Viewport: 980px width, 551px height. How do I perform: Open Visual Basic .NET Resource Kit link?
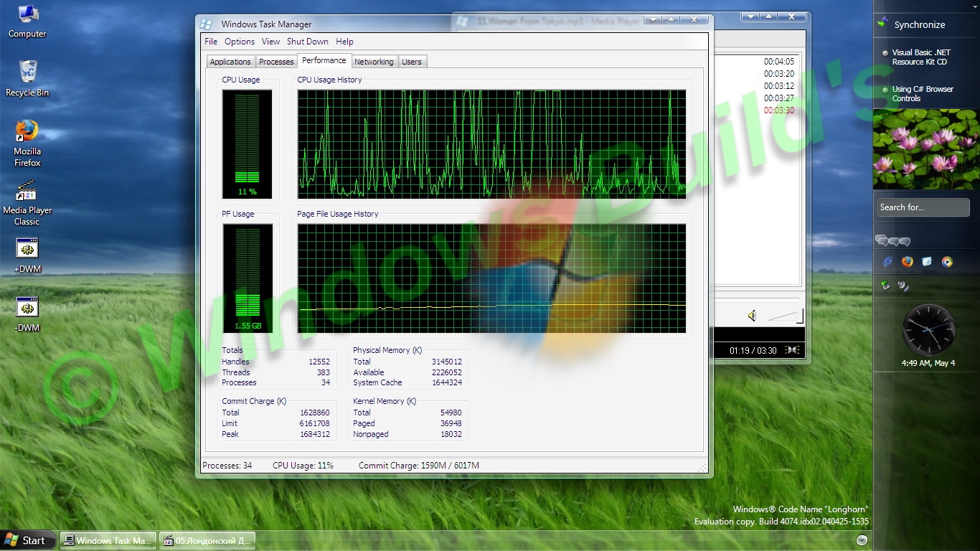[x=921, y=57]
